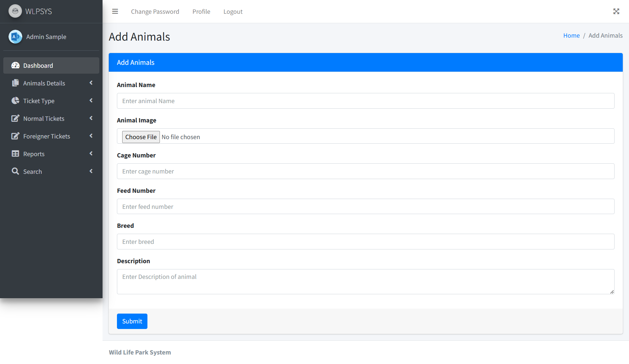
Task: Click the Reports table icon
Action: [x=15, y=154]
